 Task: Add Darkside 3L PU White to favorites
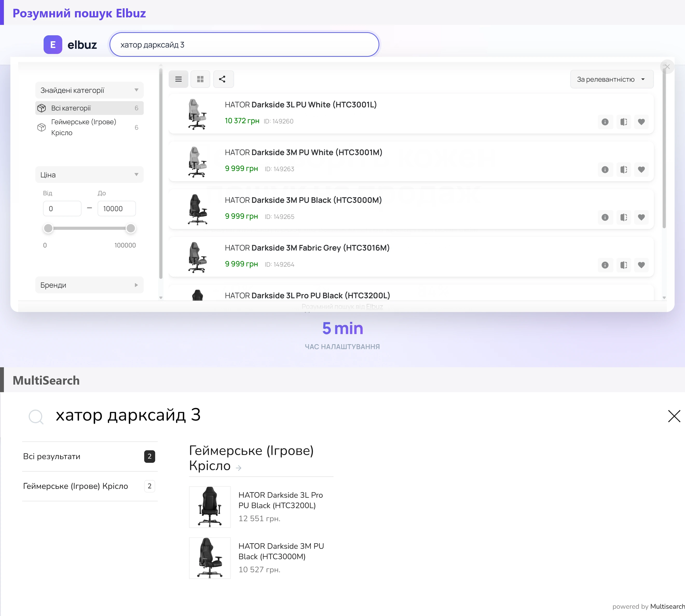coord(641,122)
